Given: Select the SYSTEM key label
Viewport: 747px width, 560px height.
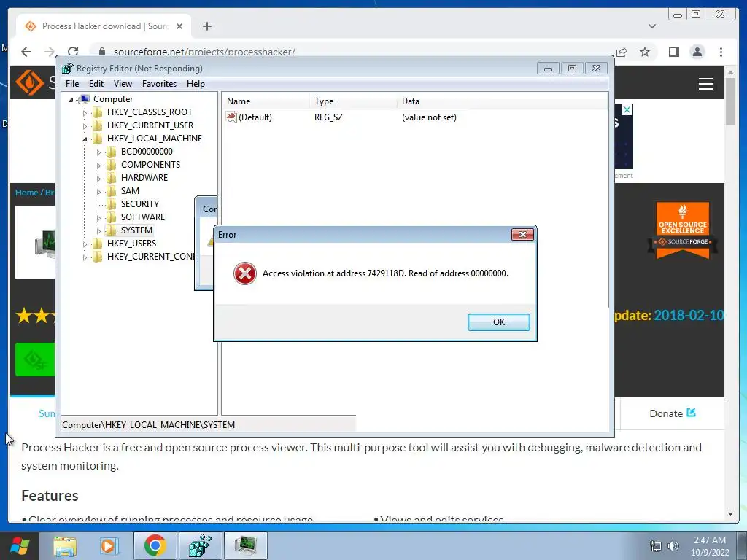Looking at the screenshot, I should pyautogui.click(x=136, y=230).
